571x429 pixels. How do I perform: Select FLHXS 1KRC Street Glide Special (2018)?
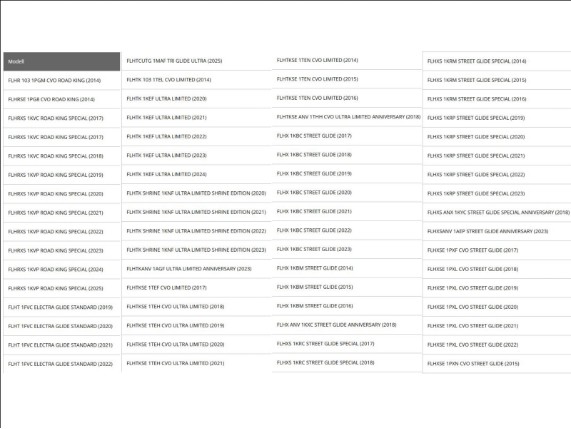click(326, 364)
